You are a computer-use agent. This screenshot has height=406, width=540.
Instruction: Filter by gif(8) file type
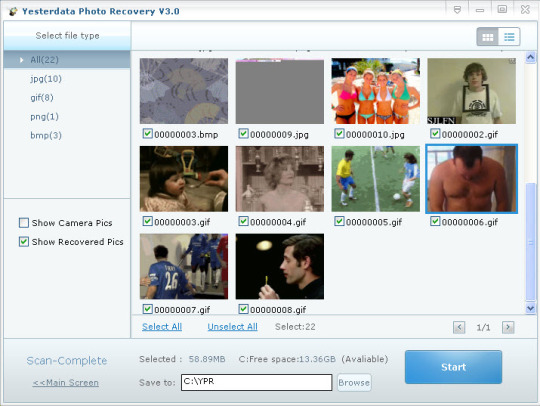[42, 98]
